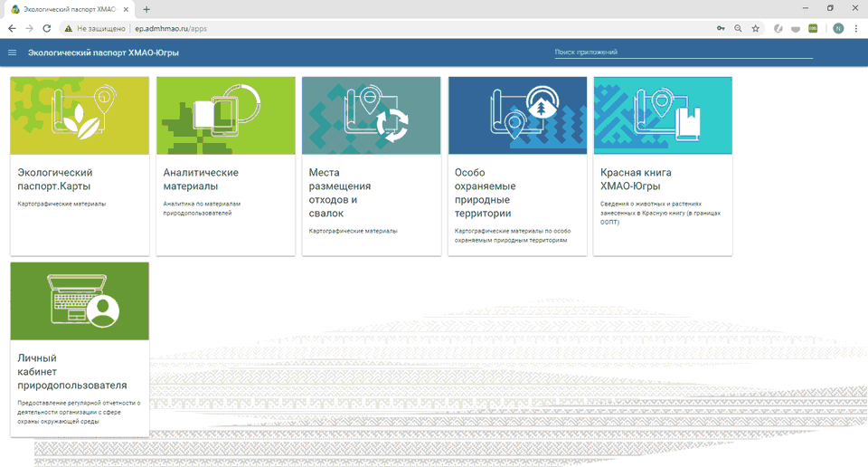Viewport: 868px width, 467px height.
Task: Open Личный кабинет природопользователя laptop image
Action: point(80,301)
